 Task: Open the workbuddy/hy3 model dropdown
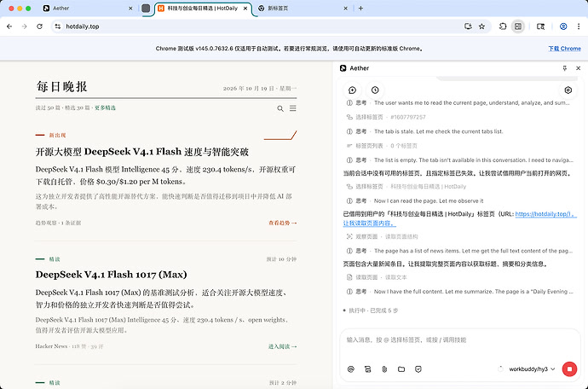[x=532, y=369]
